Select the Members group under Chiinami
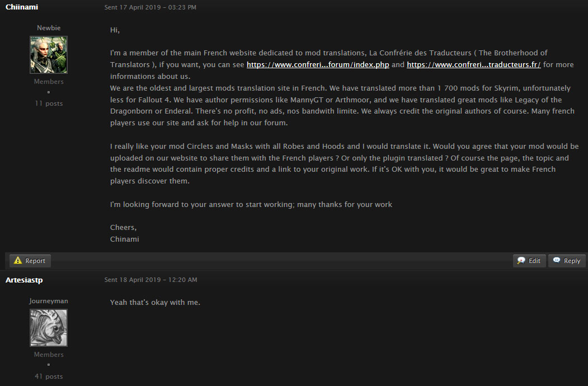This screenshot has width=588, height=386. pos(49,82)
